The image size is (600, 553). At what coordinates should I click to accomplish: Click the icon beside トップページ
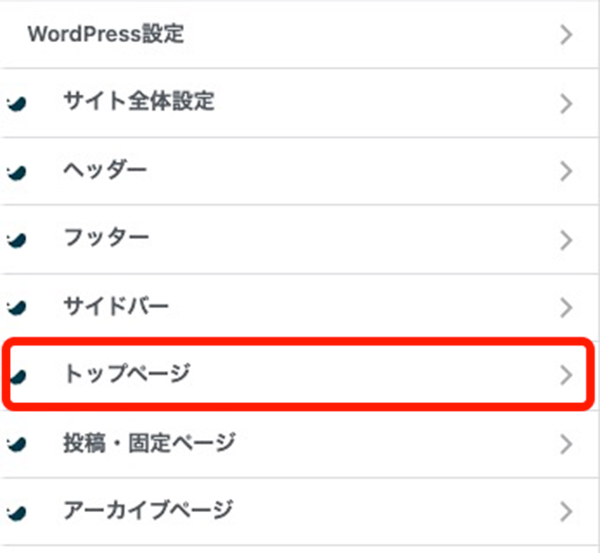click(16, 376)
